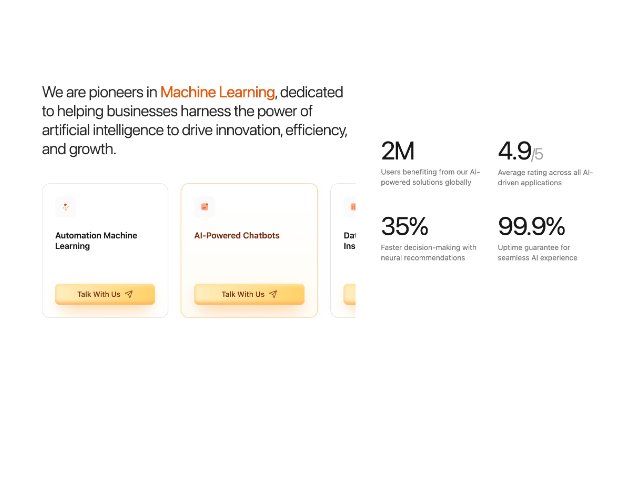This screenshot has width=640, height=480.
Task: Click paper plane icon in Automation card button
Action: [129, 294]
